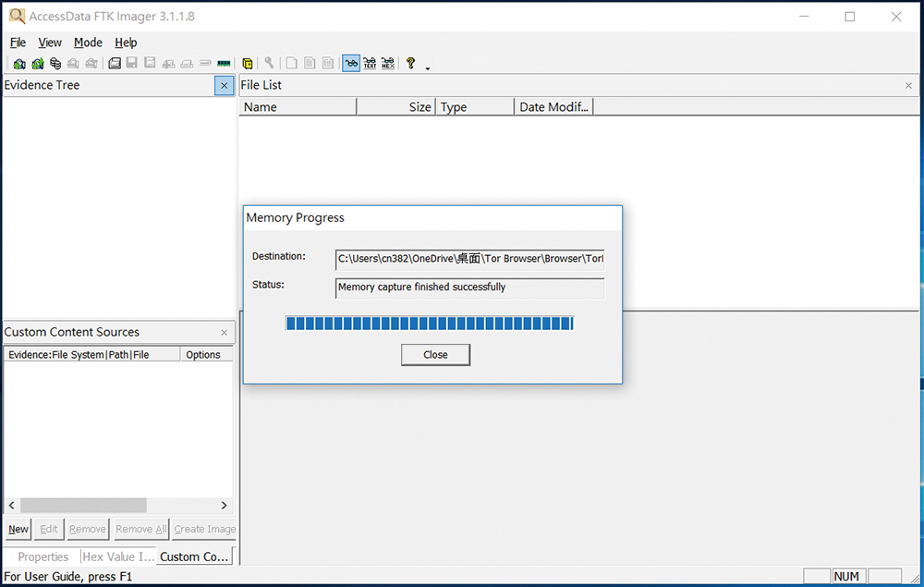Click the Edit button

pos(49,530)
